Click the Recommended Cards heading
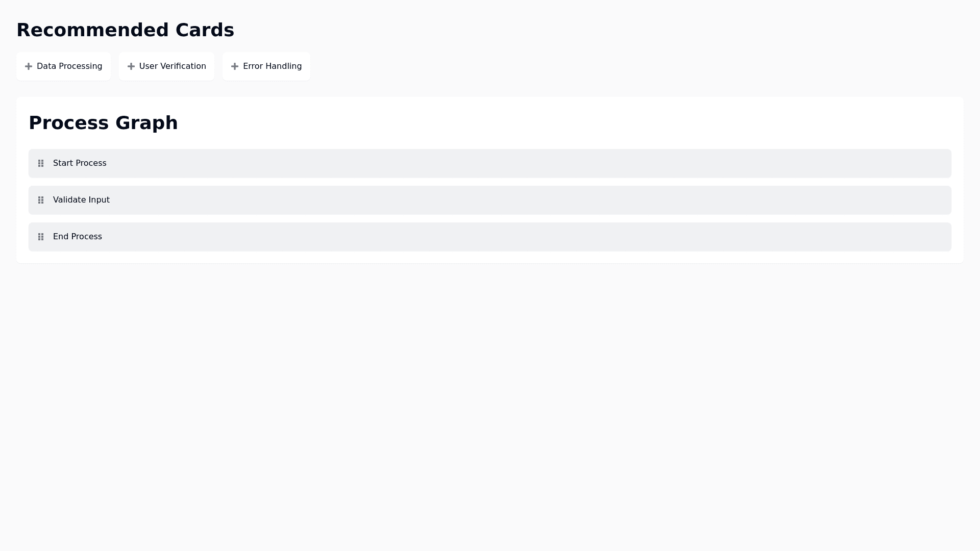Viewport: 980px width, 551px height. tap(125, 30)
